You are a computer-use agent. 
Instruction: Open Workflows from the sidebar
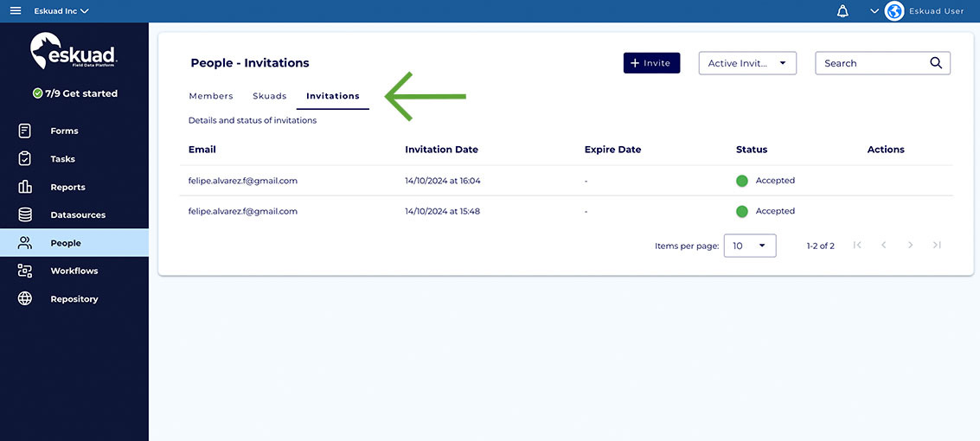tap(74, 271)
